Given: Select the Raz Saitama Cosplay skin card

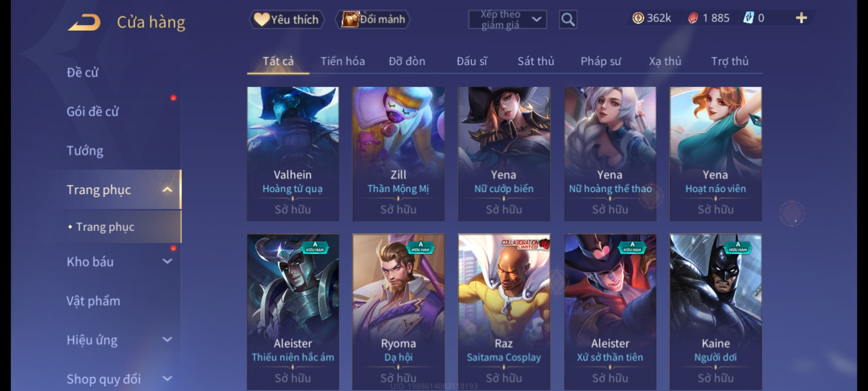Looking at the screenshot, I should [x=504, y=312].
